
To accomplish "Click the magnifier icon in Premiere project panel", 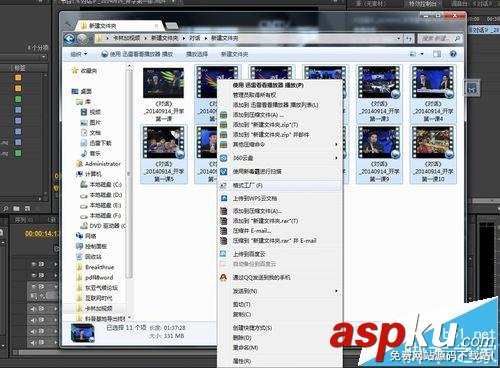I will 6,209.
